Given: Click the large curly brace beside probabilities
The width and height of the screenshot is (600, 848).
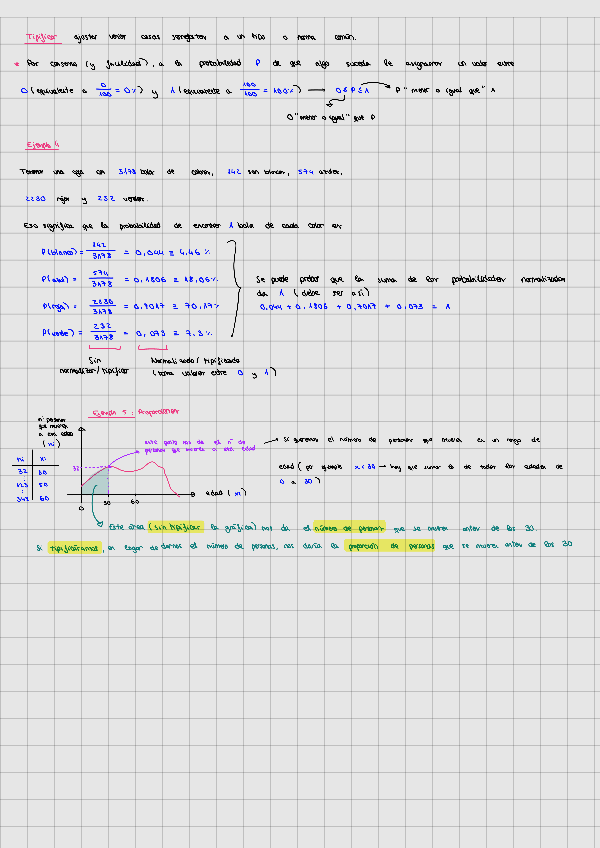Looking at the screenshot, I should click(234, 290).
